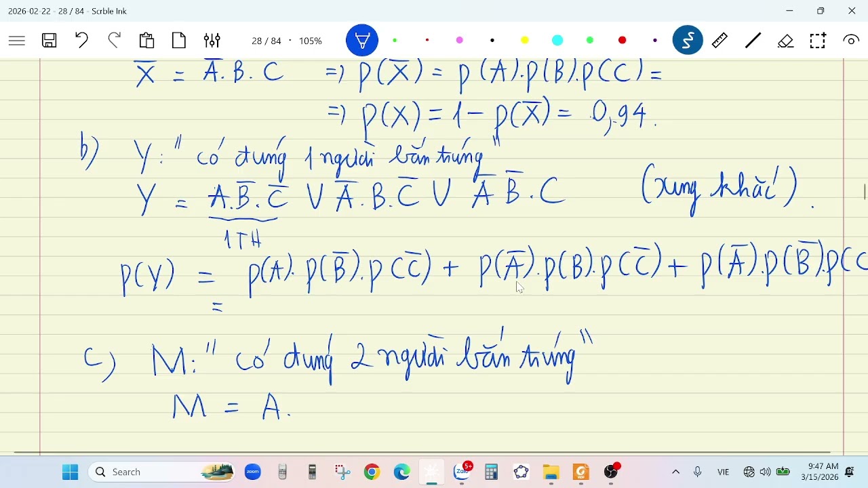Select the dashed selection rectangle tool
The image size is (868, 488).
(818, 41)
